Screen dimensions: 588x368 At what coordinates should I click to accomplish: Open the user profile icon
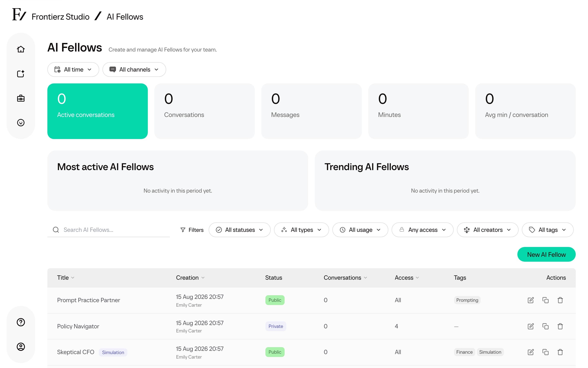21,347
